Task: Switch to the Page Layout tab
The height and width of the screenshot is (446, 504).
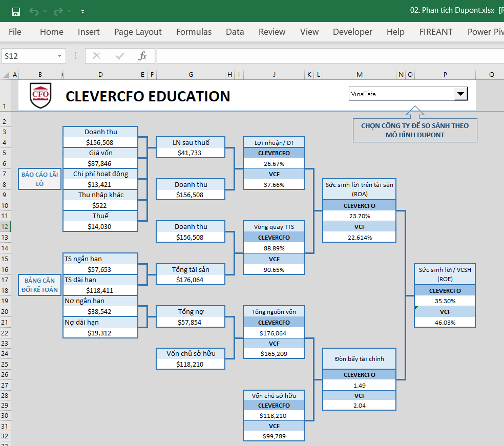Action: pos(138,32)
